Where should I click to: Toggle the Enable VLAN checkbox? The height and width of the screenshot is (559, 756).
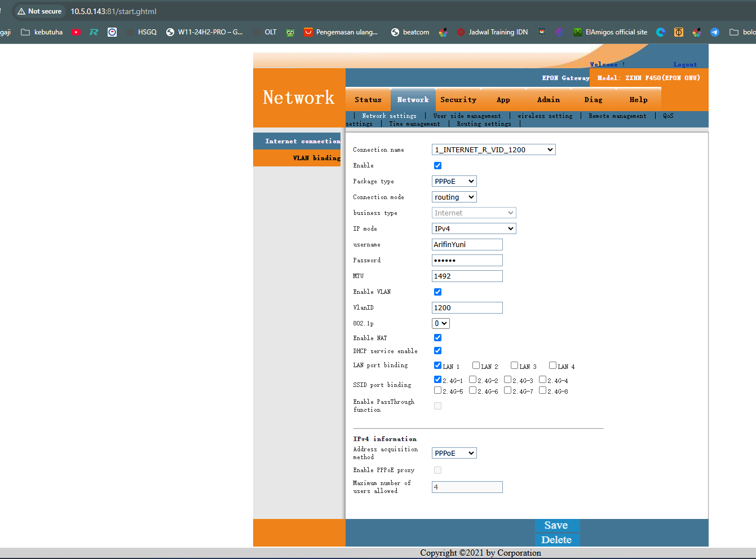[x=437, y=292]
